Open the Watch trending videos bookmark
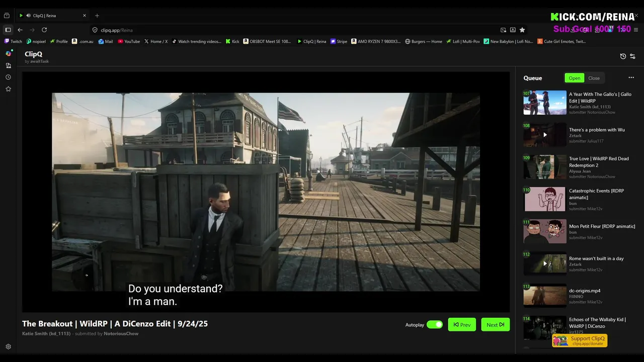 pos(197,42)
